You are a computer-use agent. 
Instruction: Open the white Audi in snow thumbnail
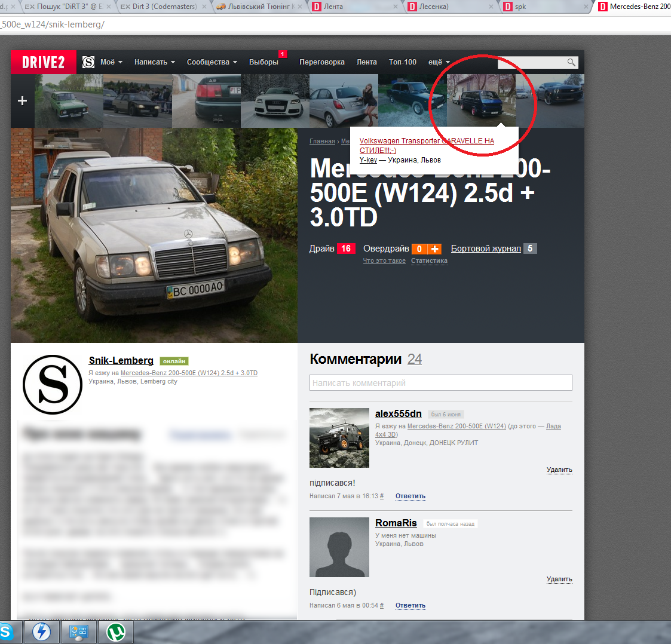(275, 101)
